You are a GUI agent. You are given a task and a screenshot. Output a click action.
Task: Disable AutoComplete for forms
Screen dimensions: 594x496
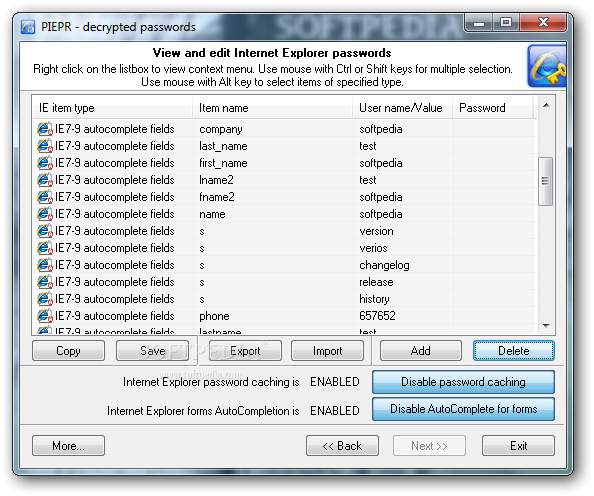[x=463, y=409]
